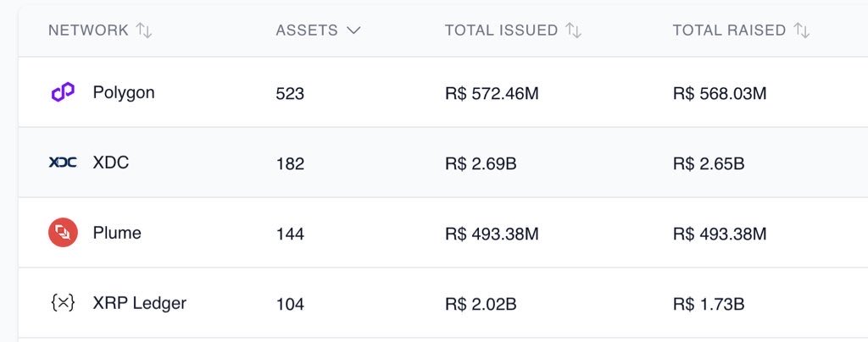
Task: Sort by Total Raised arrows icon
Action: (802, 30)
